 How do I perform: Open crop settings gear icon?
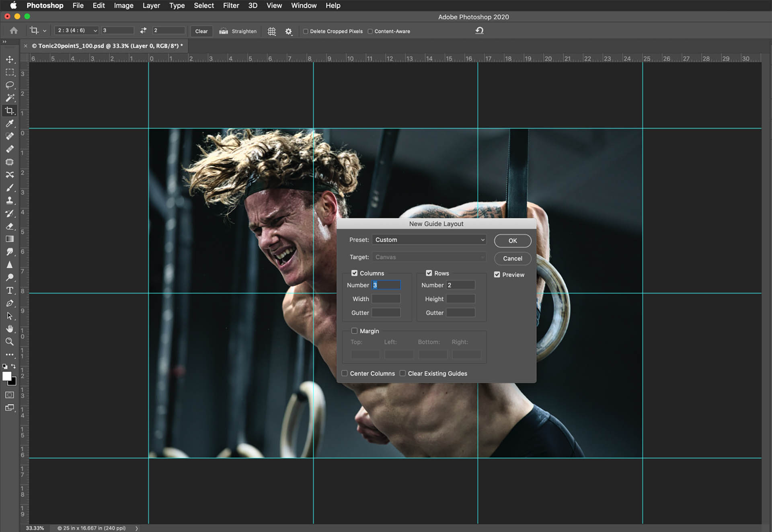[x=289, y=31]
